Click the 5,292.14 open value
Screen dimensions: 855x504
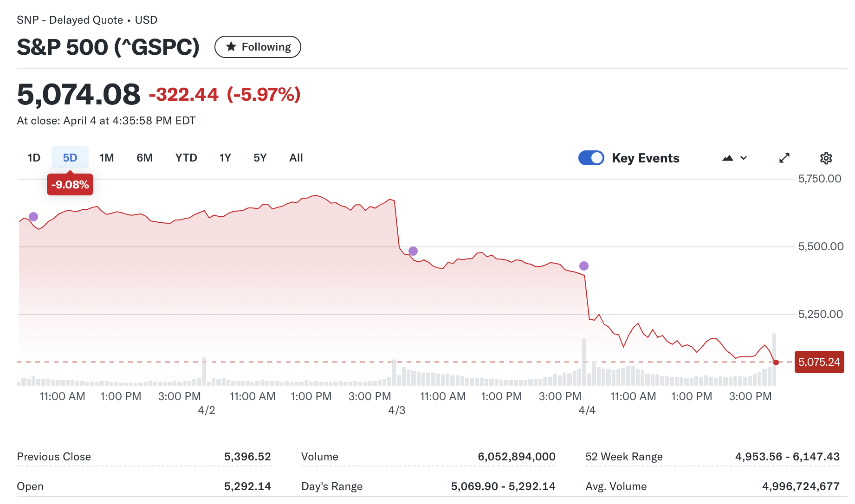point(247,486)
